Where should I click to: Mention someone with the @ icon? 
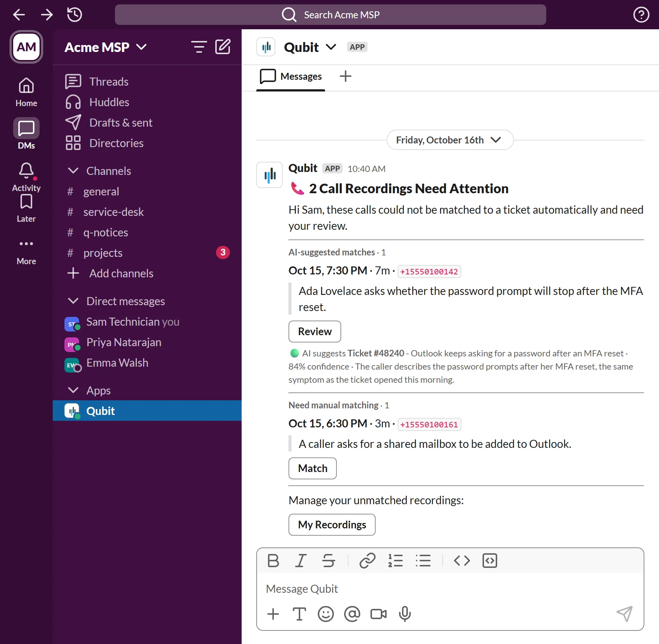tap(352, 614)
